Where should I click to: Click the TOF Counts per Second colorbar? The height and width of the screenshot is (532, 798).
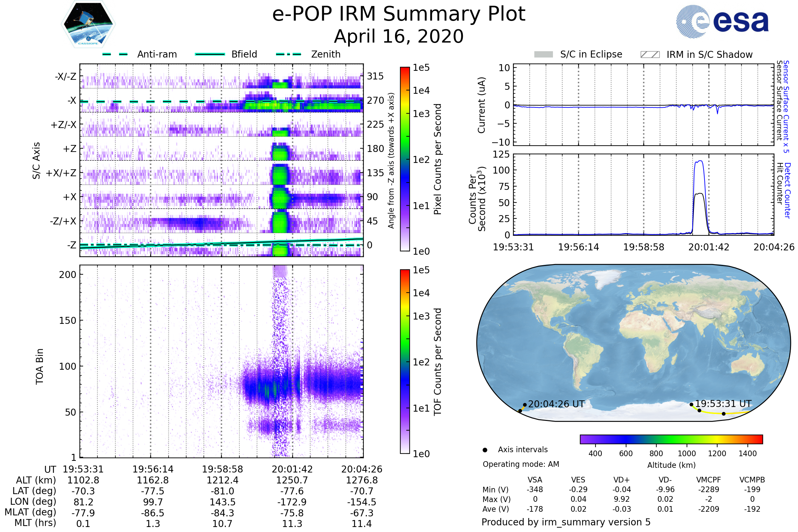tap(405, 361)
